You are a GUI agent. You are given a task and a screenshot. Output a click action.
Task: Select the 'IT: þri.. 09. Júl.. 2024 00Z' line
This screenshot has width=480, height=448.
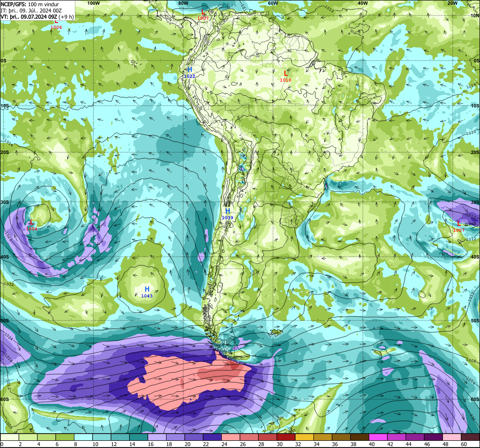point(31,11)
